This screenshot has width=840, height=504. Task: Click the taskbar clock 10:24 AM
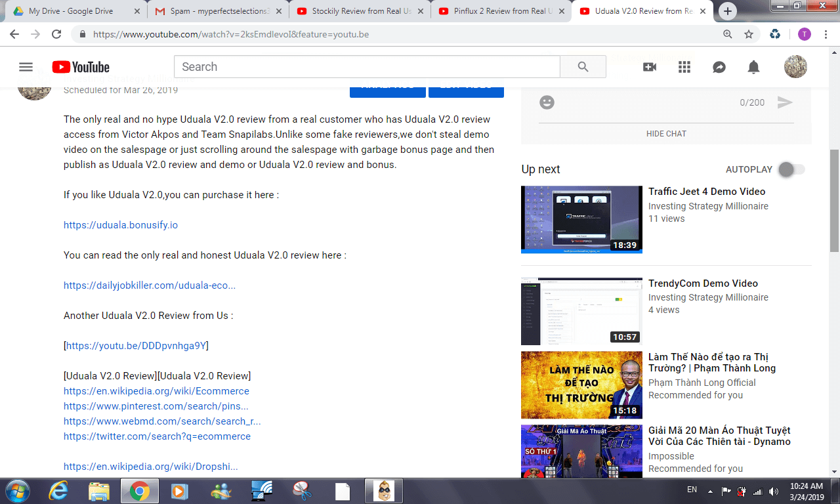tap(807, 486)
